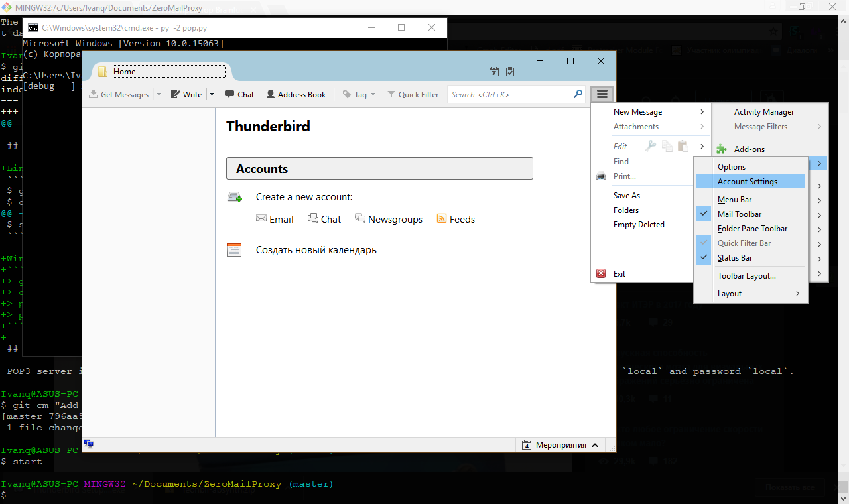The width and height of the screenshot is (849, 504).
Task: Click the Email envelope icon
Action: (261, 218)
